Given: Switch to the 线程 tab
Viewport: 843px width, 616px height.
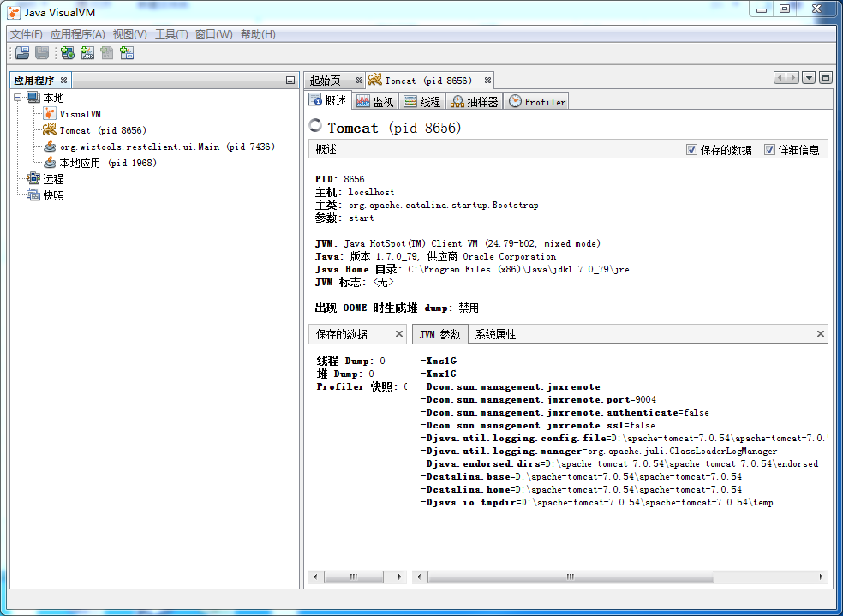Looking at the screenshot, I should pos(422,101).
